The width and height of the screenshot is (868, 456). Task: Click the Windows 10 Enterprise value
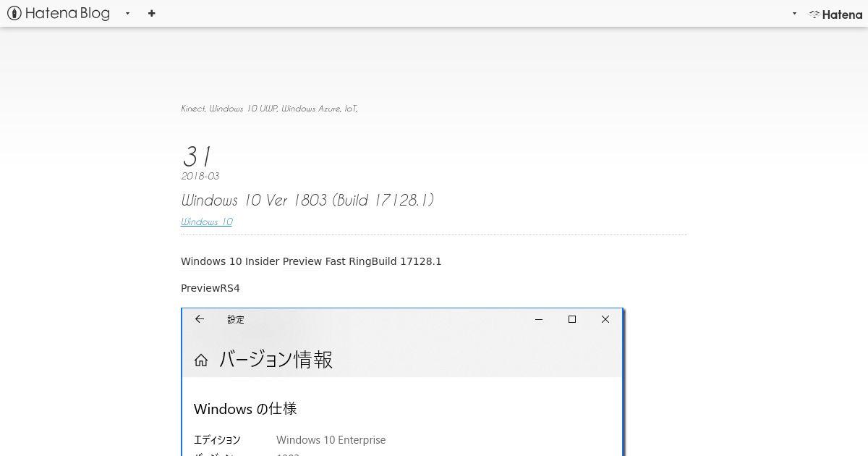(x=331, y=440)
